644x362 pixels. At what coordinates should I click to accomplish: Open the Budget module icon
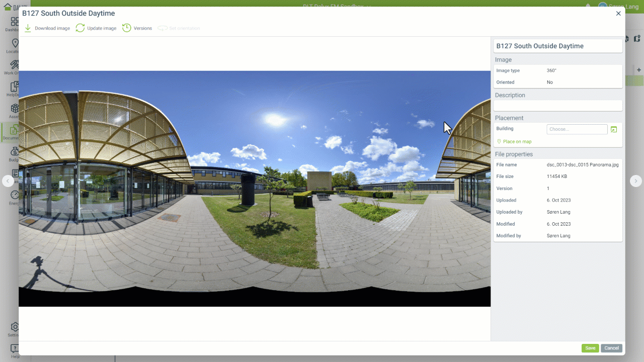[x=15, y=152]
